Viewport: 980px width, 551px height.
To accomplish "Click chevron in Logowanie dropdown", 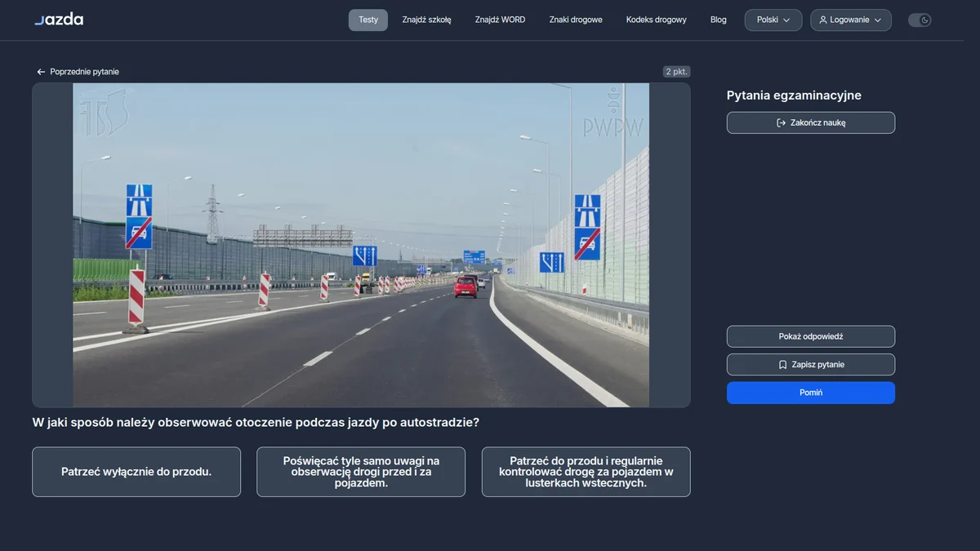I will tap(878, 20).
